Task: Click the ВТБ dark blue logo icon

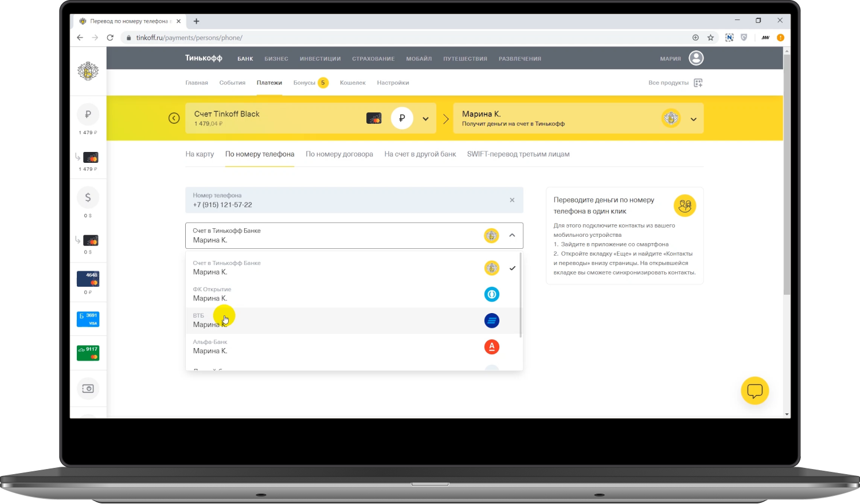Action: pyautogui.click(x=492, y=321)
